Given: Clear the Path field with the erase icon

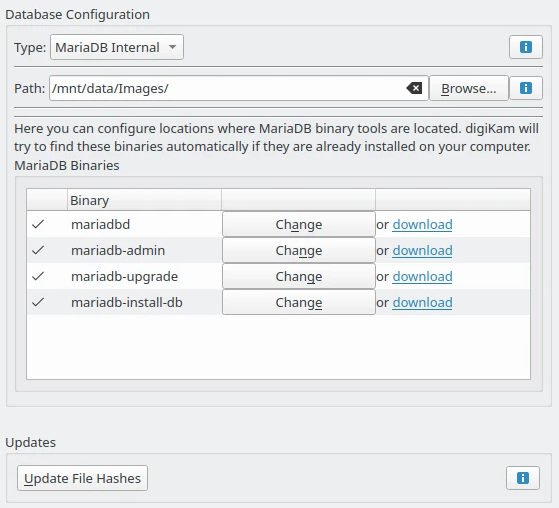Looking at the screenshot, I should pyautogui.click(x=414, y=88).
